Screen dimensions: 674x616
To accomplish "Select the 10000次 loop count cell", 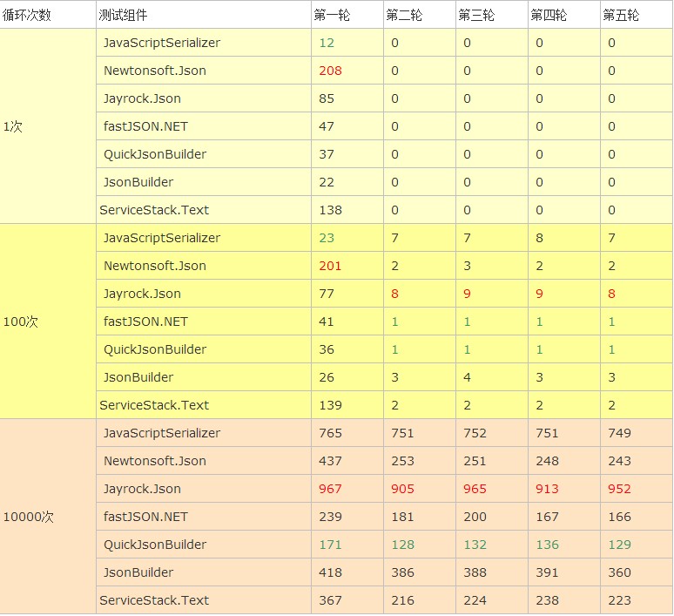I will coord(48,516).
